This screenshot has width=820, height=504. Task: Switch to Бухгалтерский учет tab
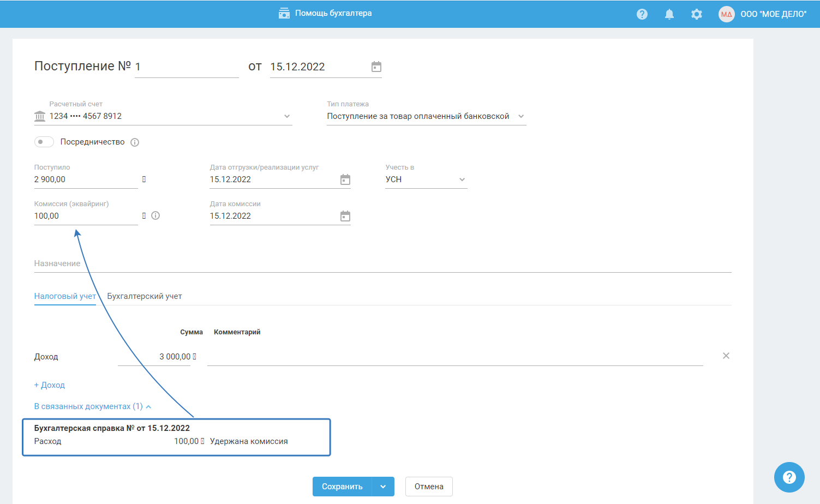click(x=145, y=296)
